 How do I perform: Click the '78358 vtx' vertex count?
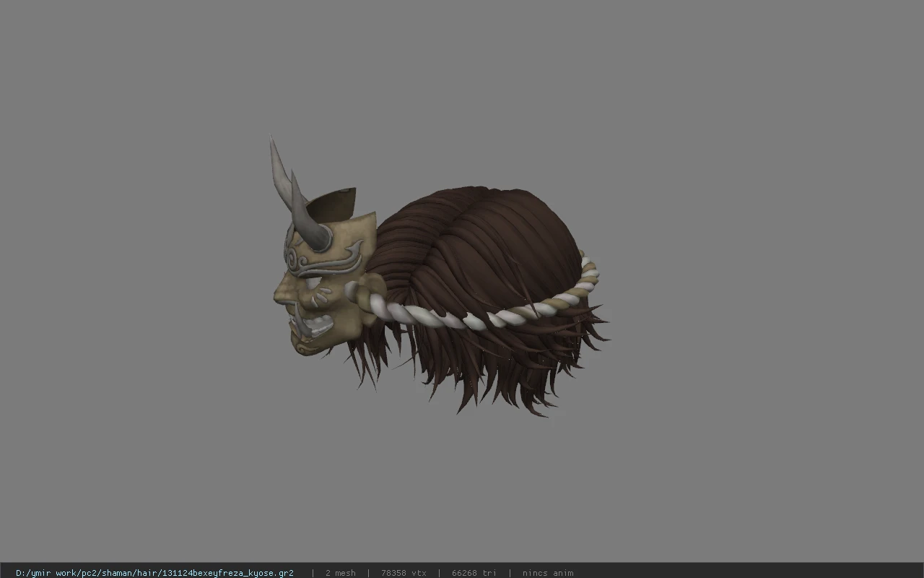404,573
